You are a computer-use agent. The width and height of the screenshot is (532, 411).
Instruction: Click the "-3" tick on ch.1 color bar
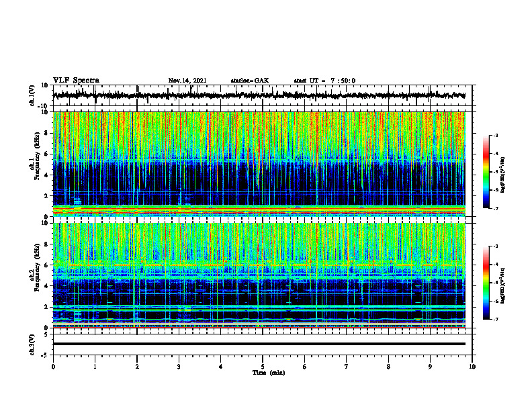click(x=495, y=136)
